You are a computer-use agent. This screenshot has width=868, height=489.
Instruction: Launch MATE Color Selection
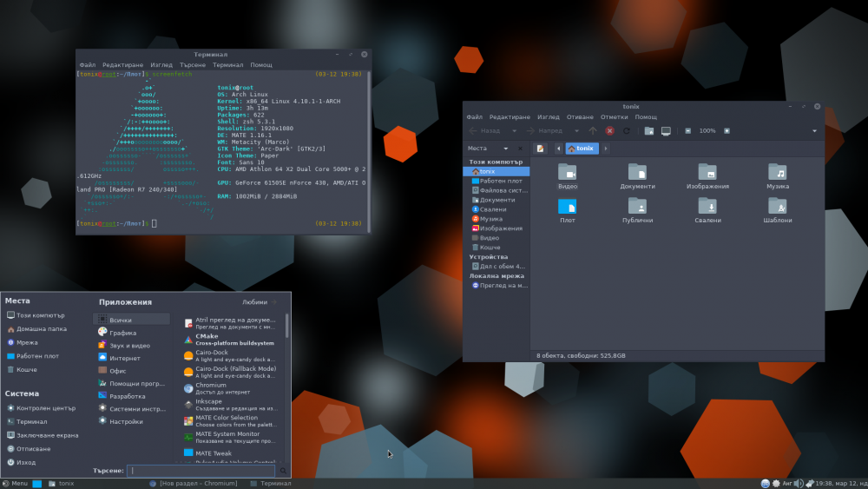[x=233, y=421]
